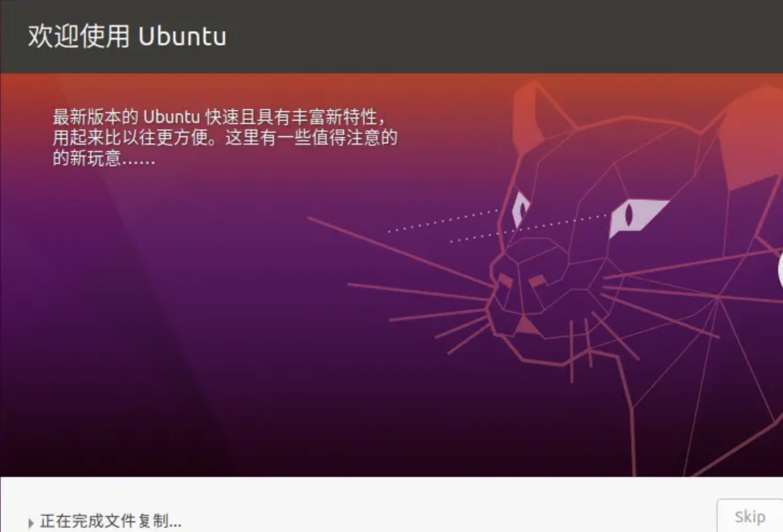Image resolution: width=783 pixels, height=532 pixels.
Task: Click the lower dotted line beside cat's eye
Action: (x=529, y=228)
